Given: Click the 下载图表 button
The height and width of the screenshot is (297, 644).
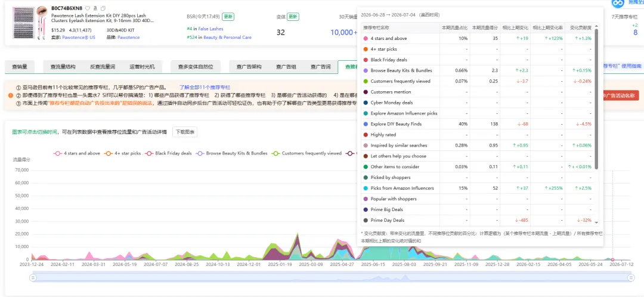Looking at the screenshot, I should pyautogui.click(x=185, y=132).
